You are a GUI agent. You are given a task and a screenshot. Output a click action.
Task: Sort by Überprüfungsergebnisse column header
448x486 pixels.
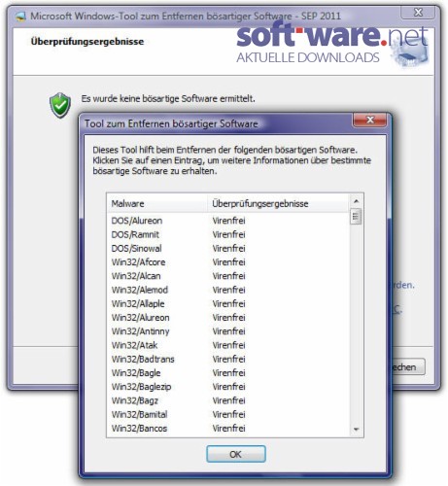(x=278, y=204)
